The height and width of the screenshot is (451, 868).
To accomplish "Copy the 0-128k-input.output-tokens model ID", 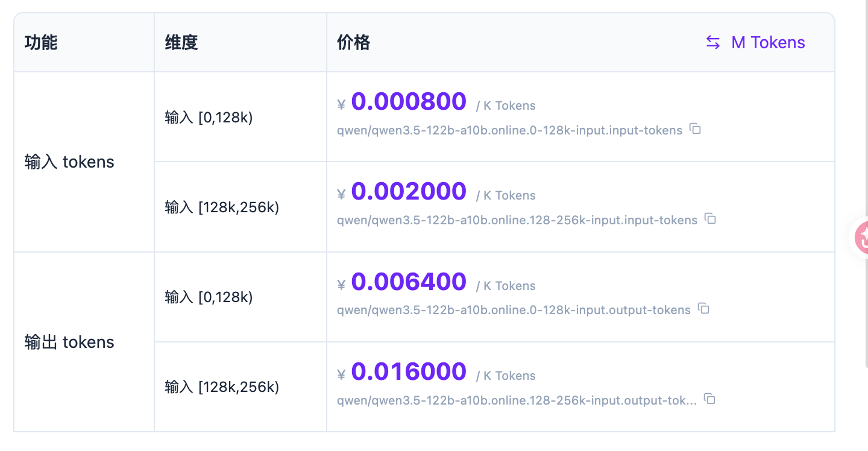I will coord(703,309).
